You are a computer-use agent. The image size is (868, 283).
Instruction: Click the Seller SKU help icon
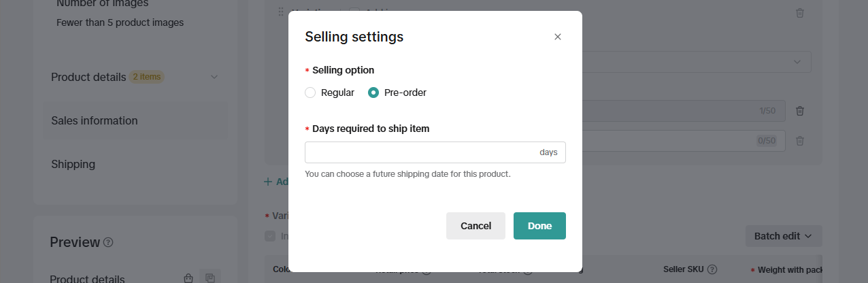click(712, 269)
